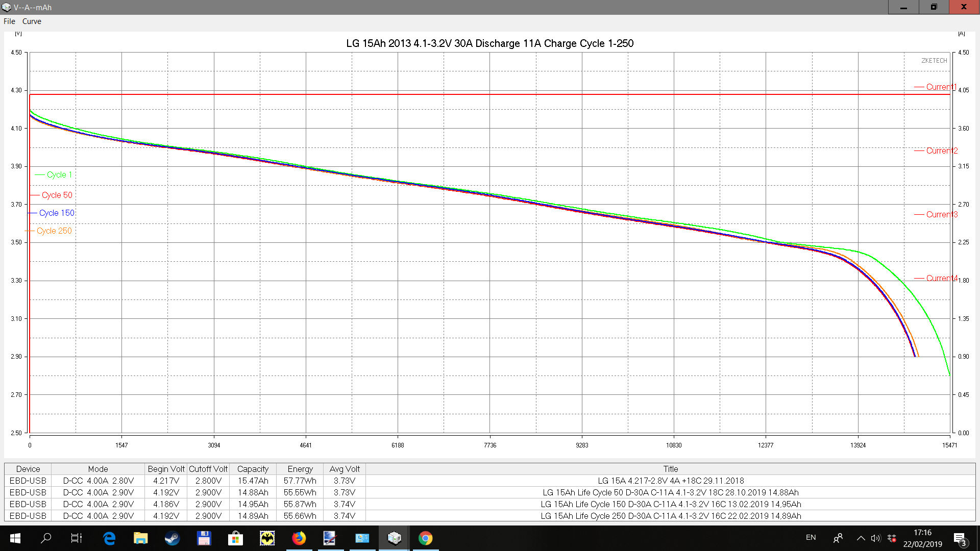Click the Cycle 1 legend entry
Screen dimensions: 980x551
(x=59, y=175)
